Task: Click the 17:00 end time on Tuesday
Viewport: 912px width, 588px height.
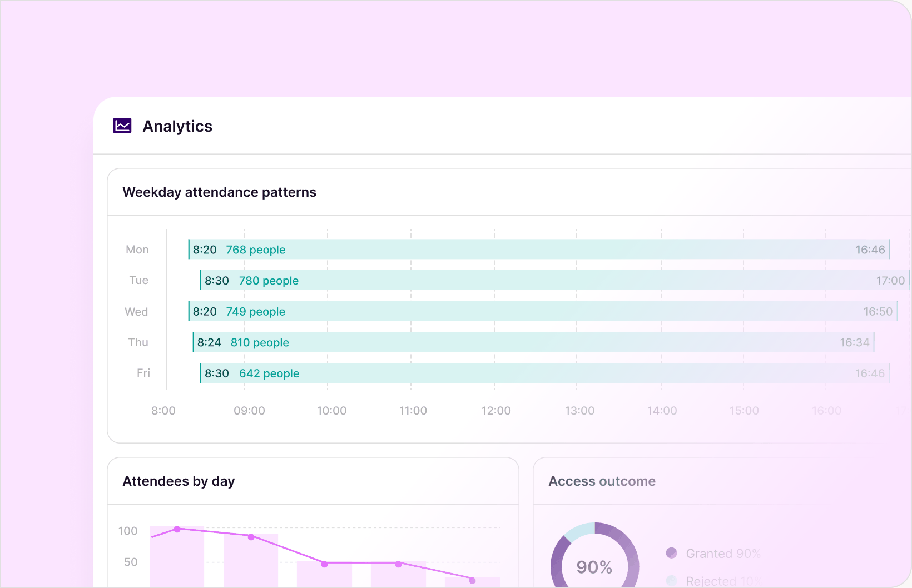Action: click(891, 281)
